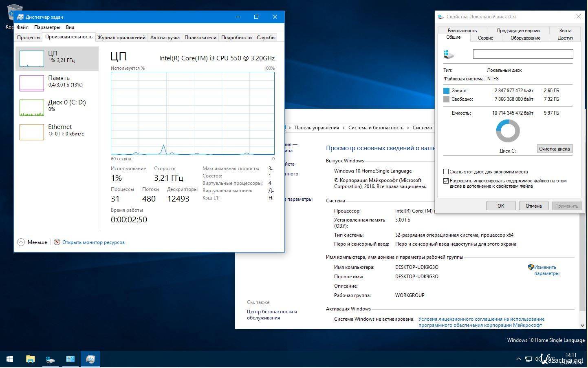Screen dimensions: 588x368
Task: Click the volume icon in system tray
Action: coord(537,359)
